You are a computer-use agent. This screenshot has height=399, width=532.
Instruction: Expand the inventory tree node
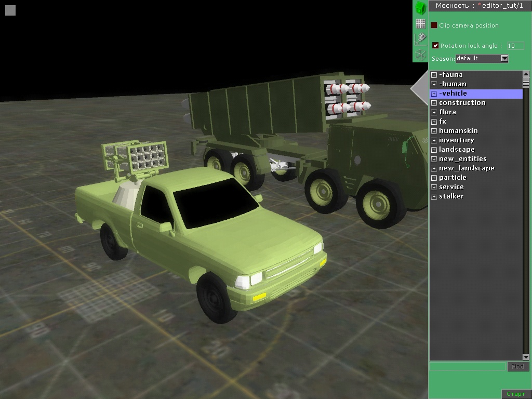[x=434, y=140]
